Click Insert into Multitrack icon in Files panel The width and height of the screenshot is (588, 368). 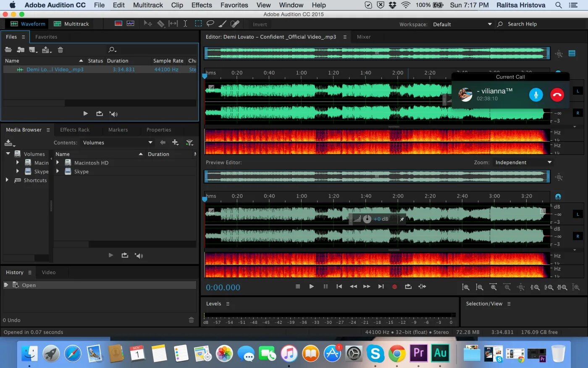tap(47, 50)
